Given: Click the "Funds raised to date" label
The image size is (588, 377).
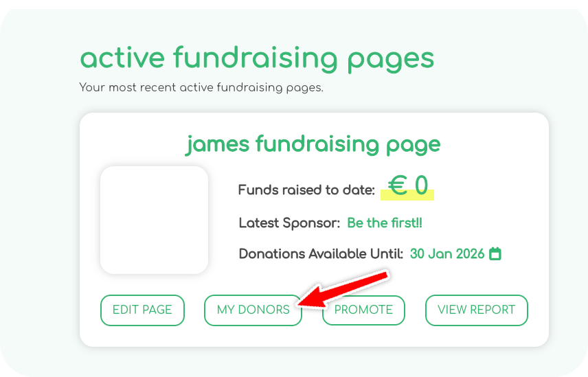Looking at the screenshot, I should [306, 190].
